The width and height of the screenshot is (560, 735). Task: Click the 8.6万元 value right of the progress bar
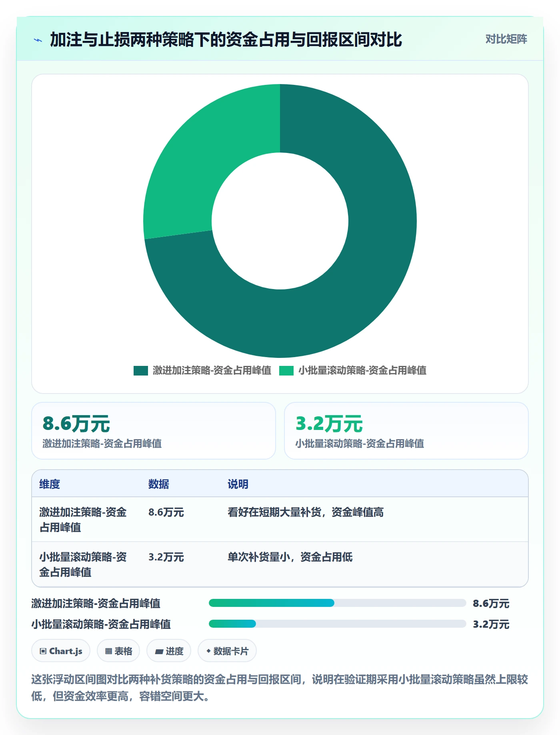click(x=491, y=603)
